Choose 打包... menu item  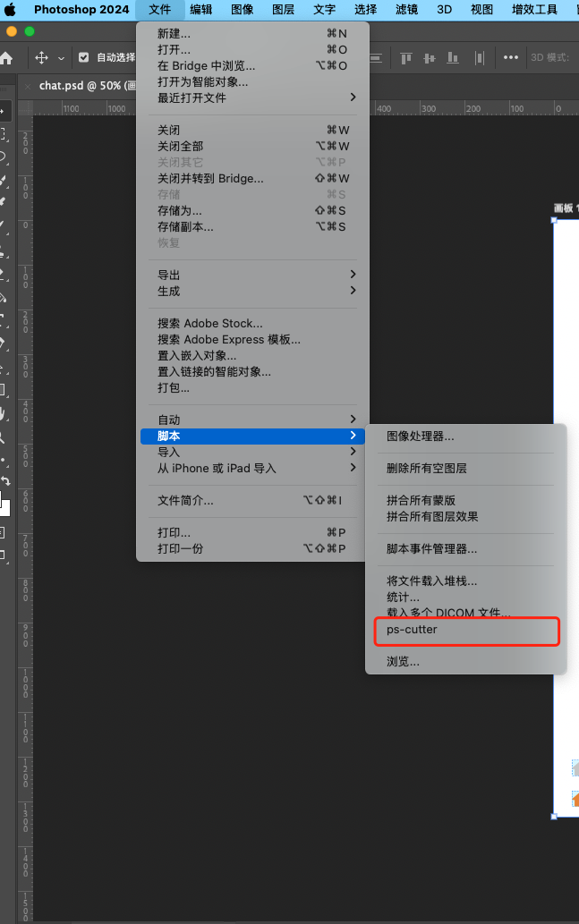click(x=252, y=387)
